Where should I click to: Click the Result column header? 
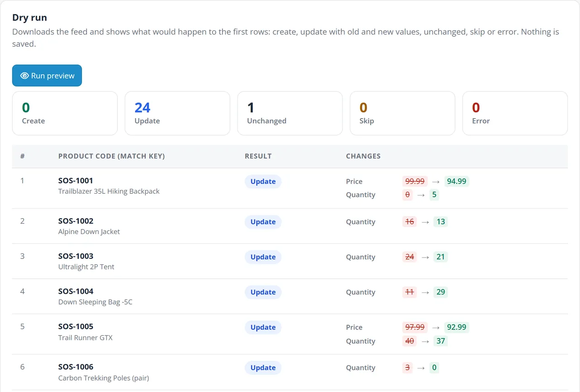point(258,156)
